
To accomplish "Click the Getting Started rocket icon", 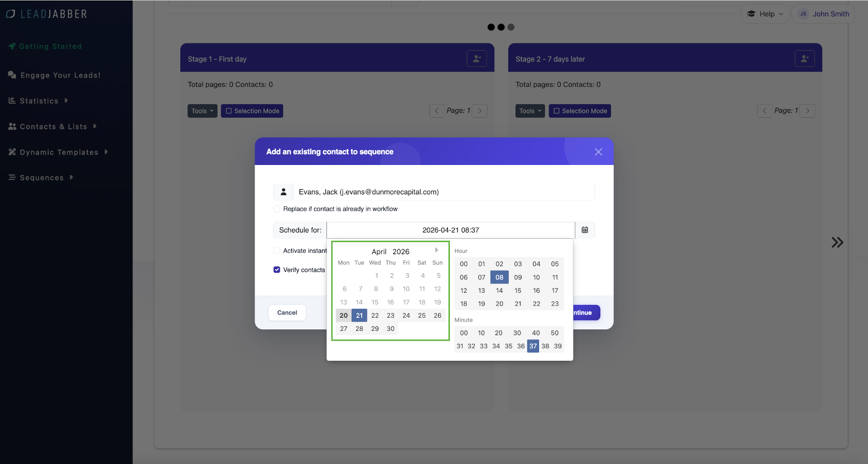I will coord(12,46).
